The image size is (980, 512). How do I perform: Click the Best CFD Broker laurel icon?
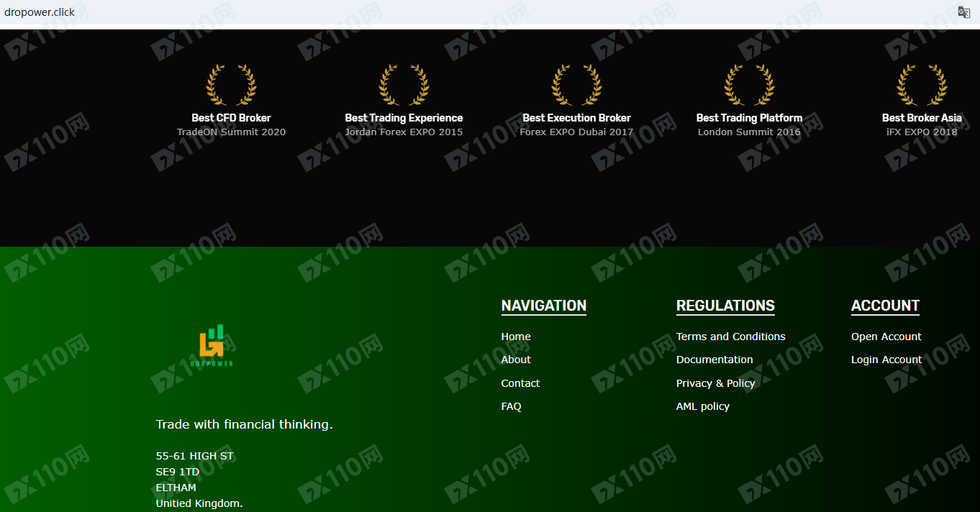coord(231,85)
